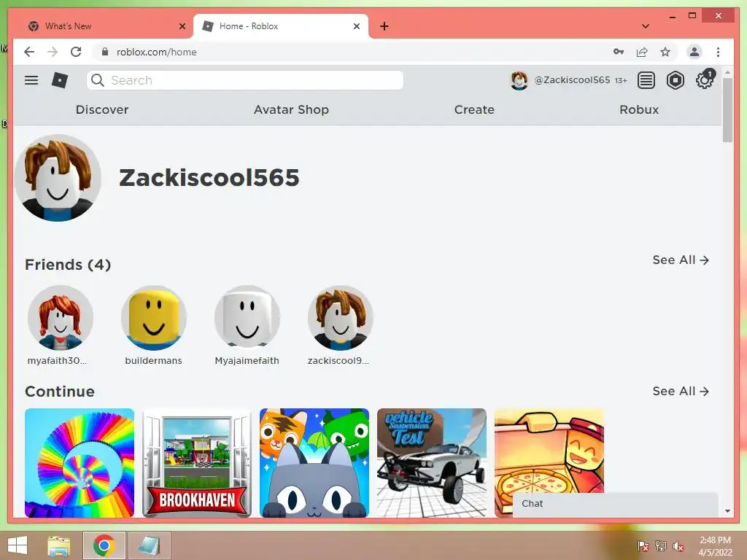
Task: Click the Zackiscool565 profile heading
Action: pyautogui.click(x=209, y=178)
